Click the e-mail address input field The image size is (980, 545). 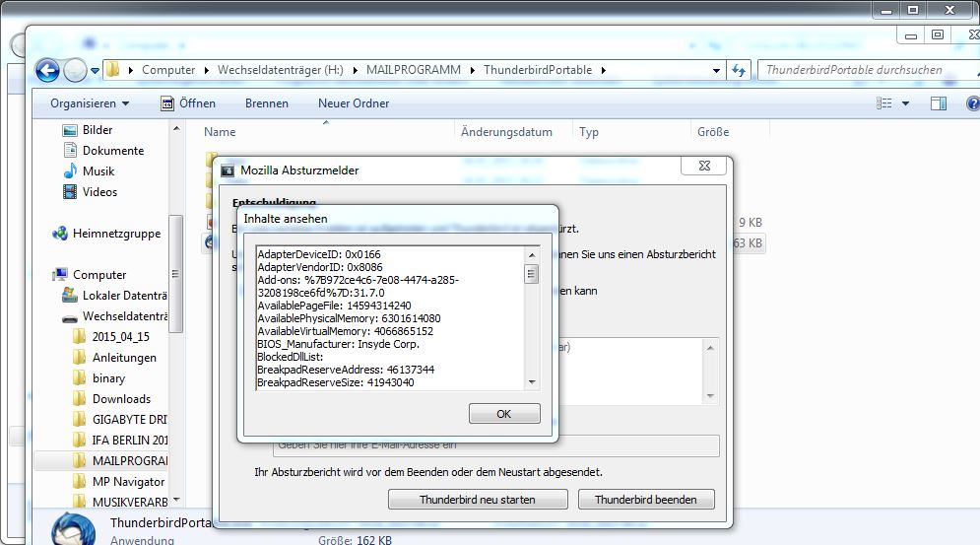point(496,445)
